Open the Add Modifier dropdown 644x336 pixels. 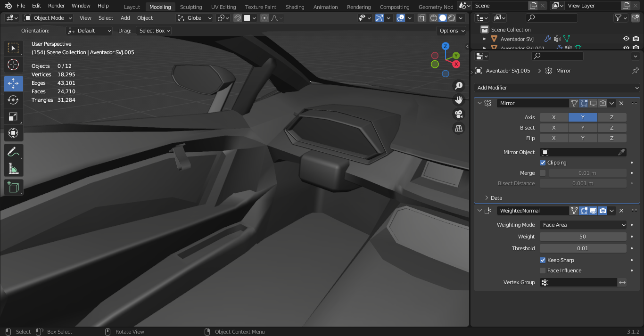coord(557,88)
